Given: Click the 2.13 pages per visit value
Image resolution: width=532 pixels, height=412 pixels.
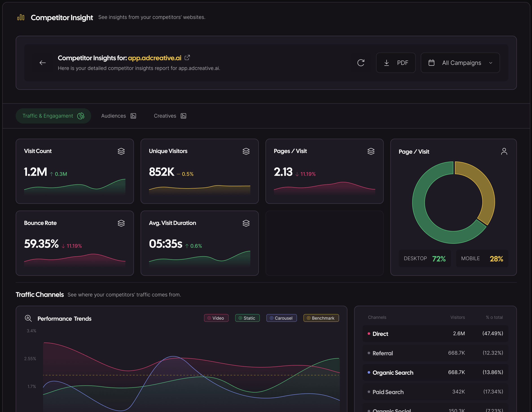Looking at the screenshot, I should pyautogui.click(x=283, y=172).
